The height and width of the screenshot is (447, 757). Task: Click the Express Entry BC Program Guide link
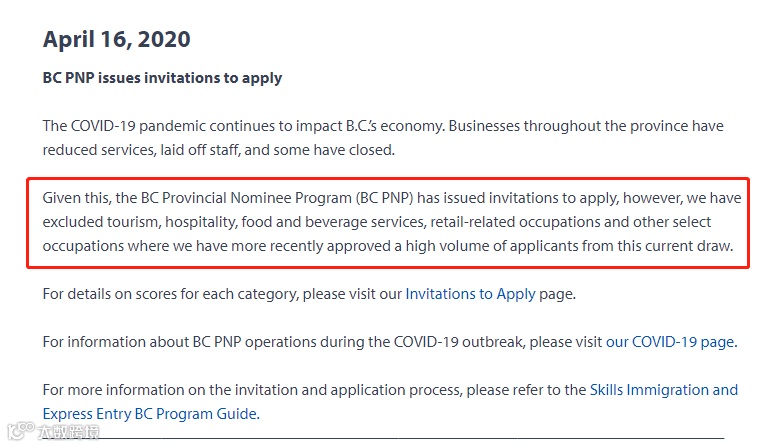click(x=150, y=414)
